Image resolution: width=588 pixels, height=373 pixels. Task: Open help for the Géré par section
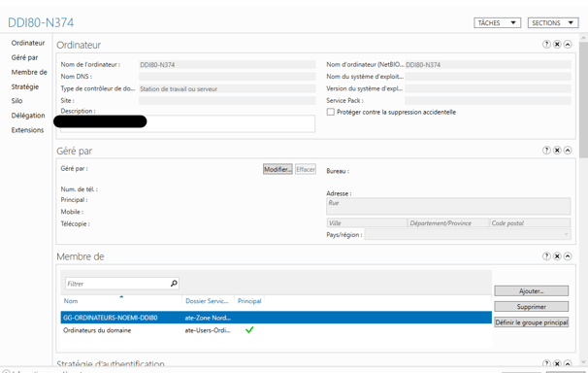[546, 151]
